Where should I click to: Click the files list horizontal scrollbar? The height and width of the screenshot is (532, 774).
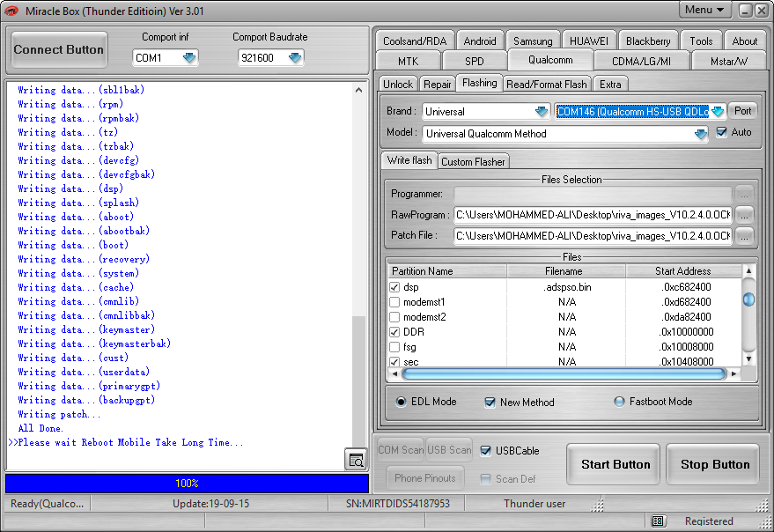point(564,374)
